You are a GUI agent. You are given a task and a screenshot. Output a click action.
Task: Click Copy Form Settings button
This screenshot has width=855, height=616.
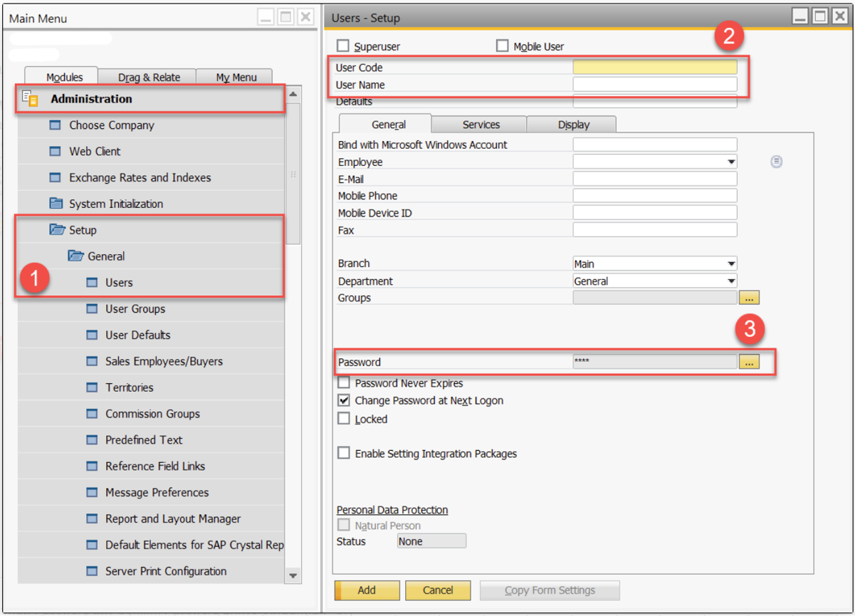pos(550,590)
